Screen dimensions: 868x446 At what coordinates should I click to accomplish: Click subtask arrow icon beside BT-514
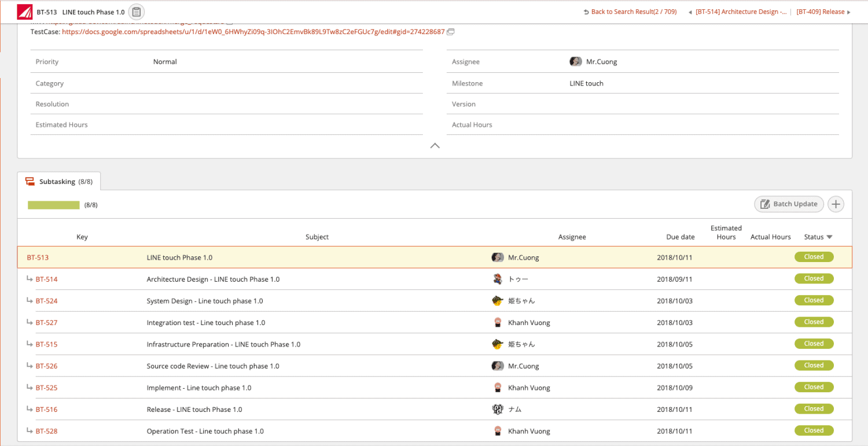pyautogui.click(x=30, y=279)
